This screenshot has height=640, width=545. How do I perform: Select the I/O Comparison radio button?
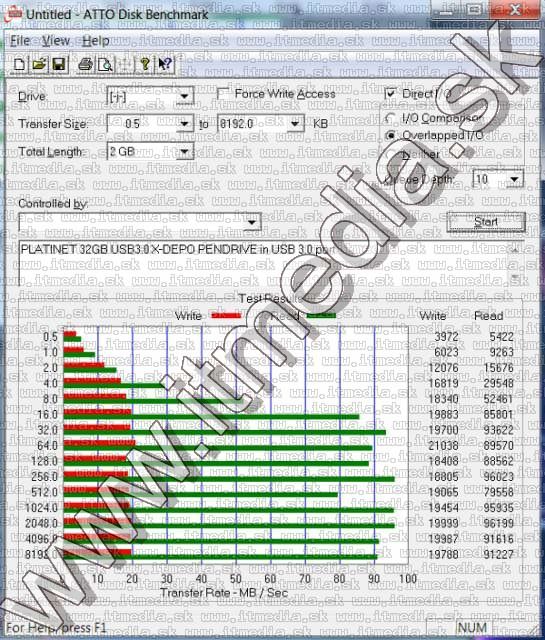(x=391, y=118)
